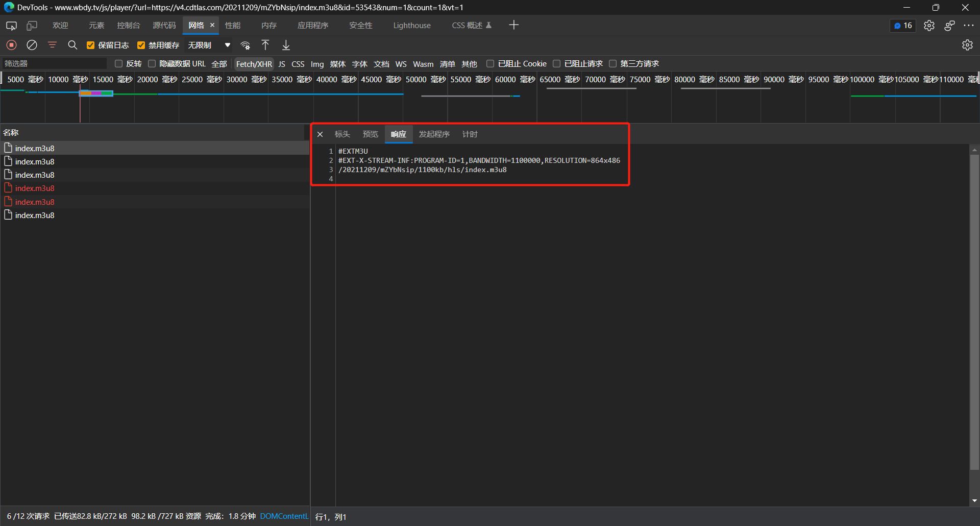Add a new tool tab with plus
This screenshot has height=526, width=980.
514,25
